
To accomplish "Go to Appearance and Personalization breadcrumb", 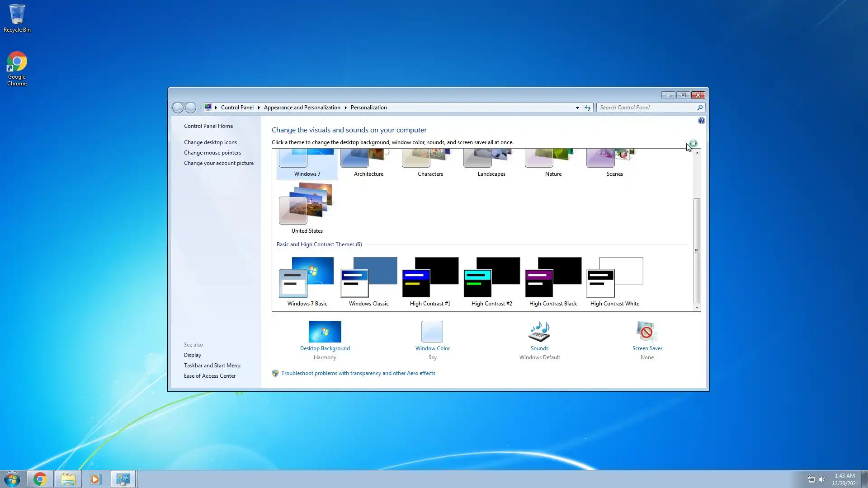I will [302, 108].
